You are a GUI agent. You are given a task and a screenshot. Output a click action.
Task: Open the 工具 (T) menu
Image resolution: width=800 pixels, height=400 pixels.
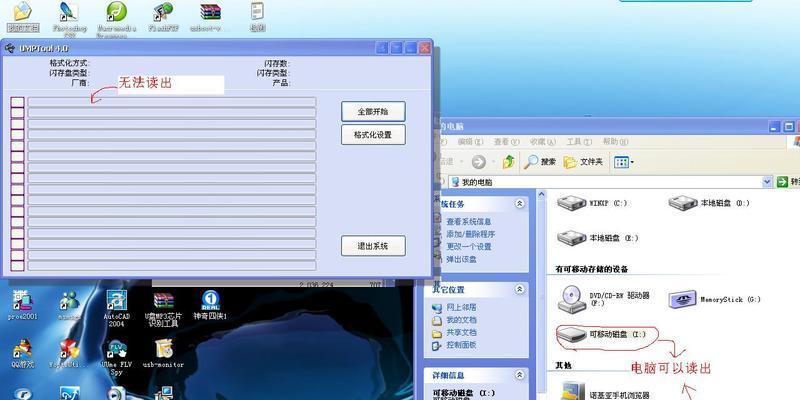578,142
